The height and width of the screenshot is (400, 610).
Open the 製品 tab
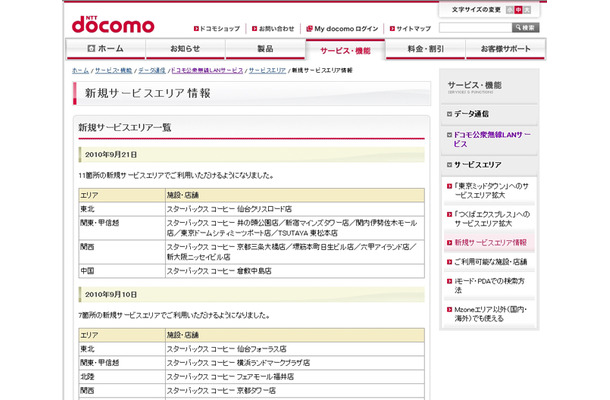pos(265,49)
